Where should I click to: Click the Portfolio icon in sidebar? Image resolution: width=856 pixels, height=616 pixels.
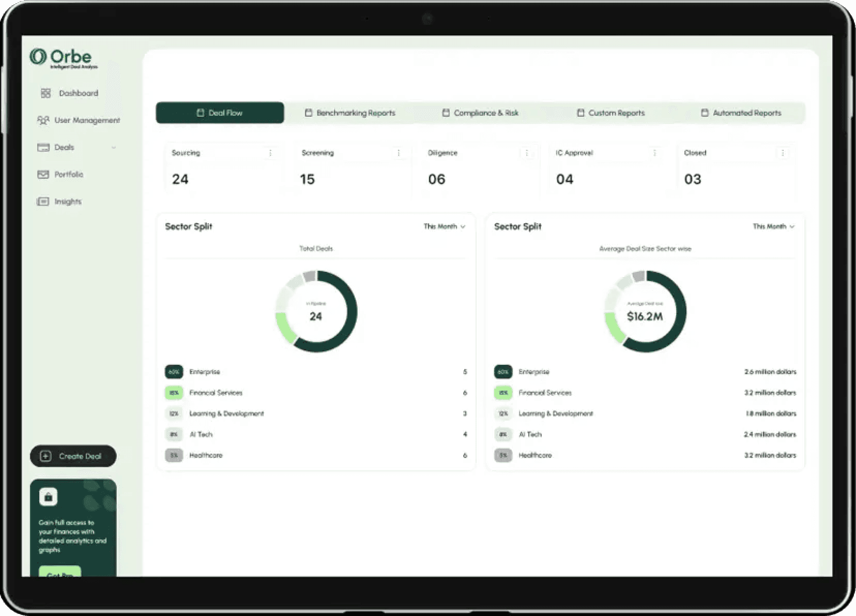[x=43, y=174]
